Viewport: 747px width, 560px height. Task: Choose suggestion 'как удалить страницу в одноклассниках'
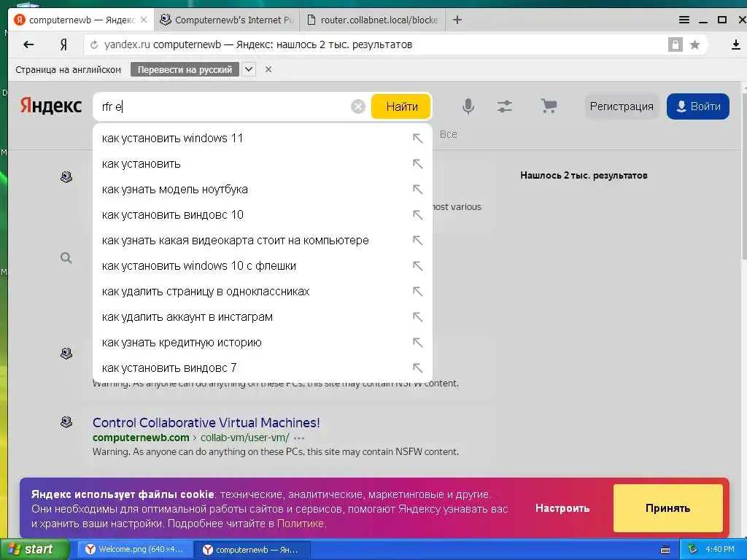263,291
